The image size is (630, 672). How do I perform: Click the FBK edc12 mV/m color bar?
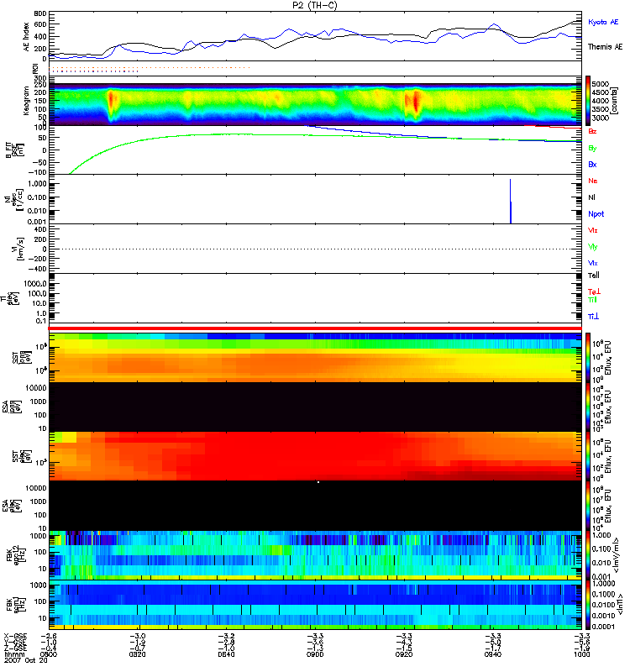tap(588, 555)
